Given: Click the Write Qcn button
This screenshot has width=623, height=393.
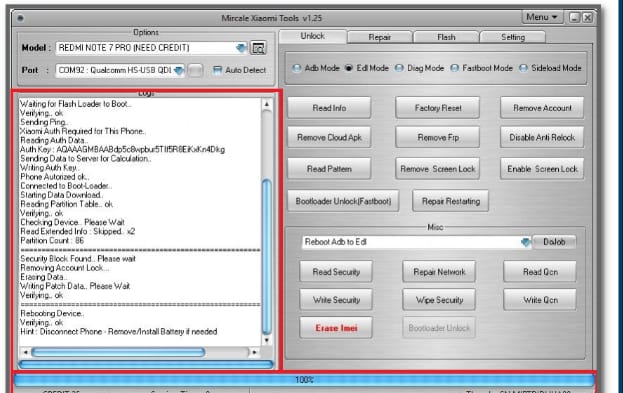Looking at the screenshot, I should [540, 300].
